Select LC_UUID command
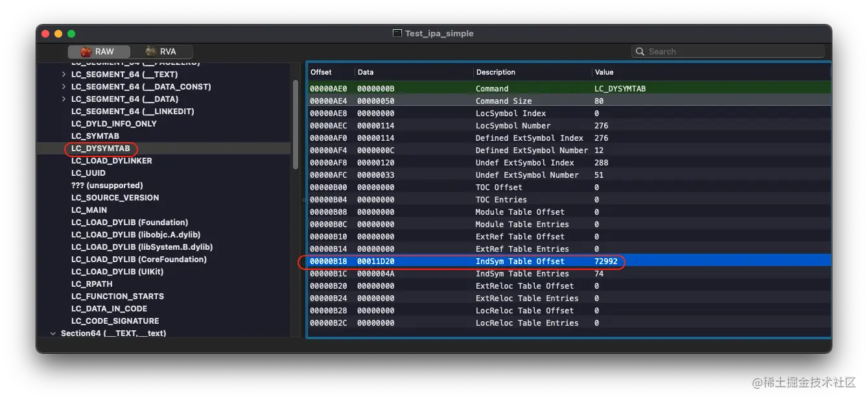Viewport: 868px width, 401px height. point(88,173)
